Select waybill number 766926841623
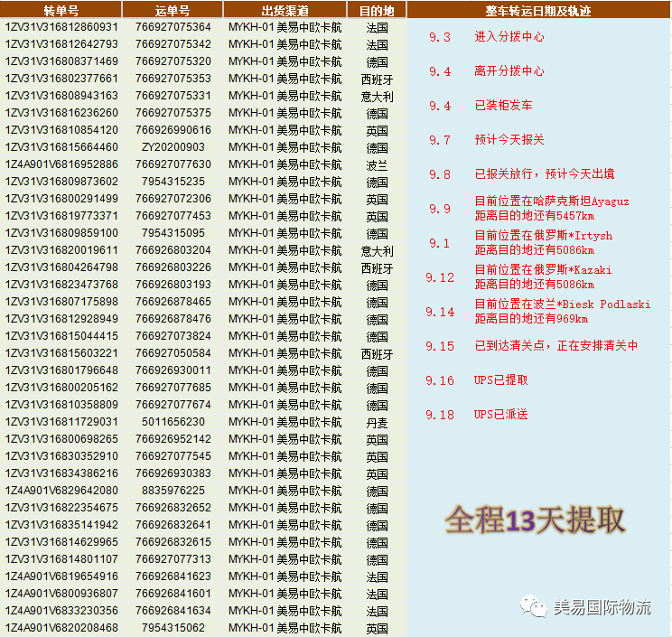Viewport: 672px width, 637px height. (173, 576)
